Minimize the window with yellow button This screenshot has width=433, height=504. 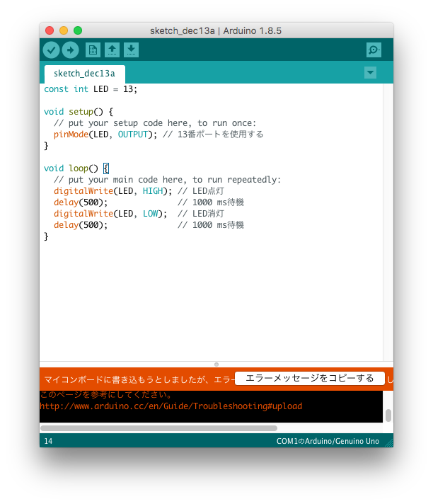[x=64, y=30]
